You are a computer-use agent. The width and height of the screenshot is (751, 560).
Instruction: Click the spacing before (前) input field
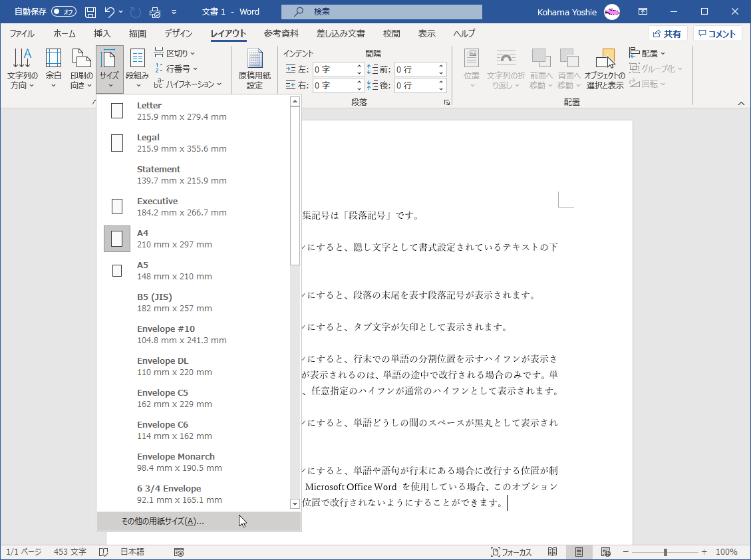click(416, 69)
